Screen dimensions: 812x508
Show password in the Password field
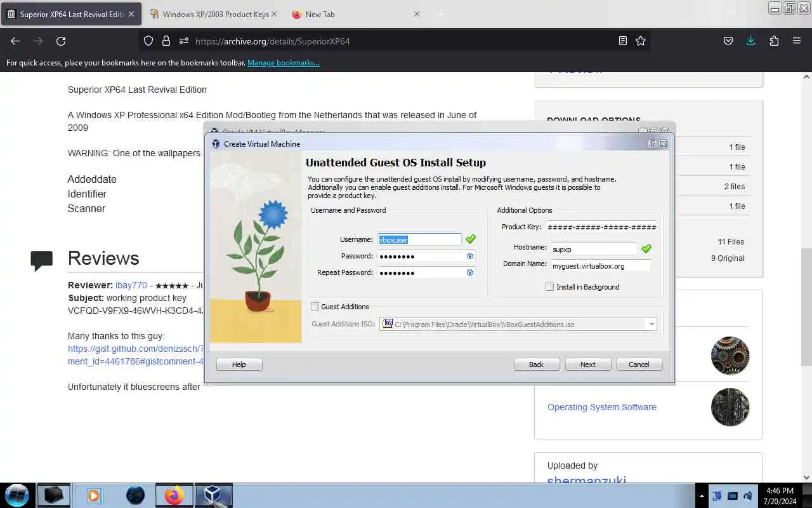(470, 256)
